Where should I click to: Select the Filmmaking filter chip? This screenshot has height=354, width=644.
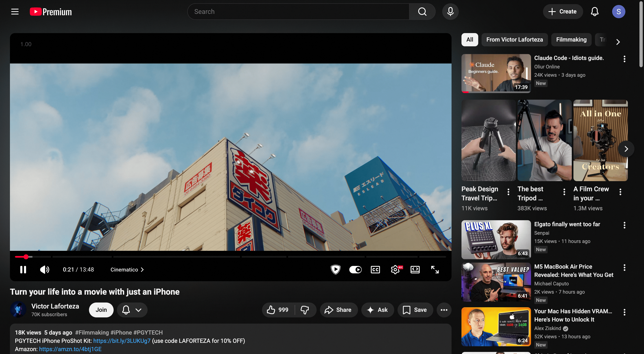coord(571,40)
